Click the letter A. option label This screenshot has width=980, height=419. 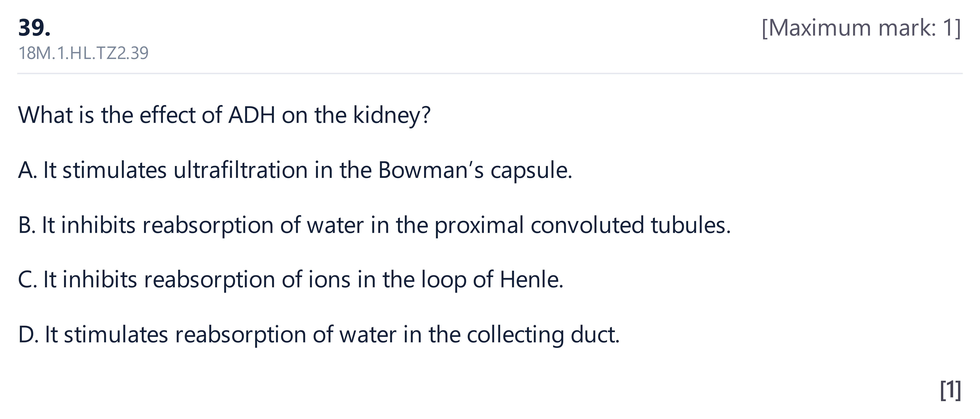click(x=27, y=170)
